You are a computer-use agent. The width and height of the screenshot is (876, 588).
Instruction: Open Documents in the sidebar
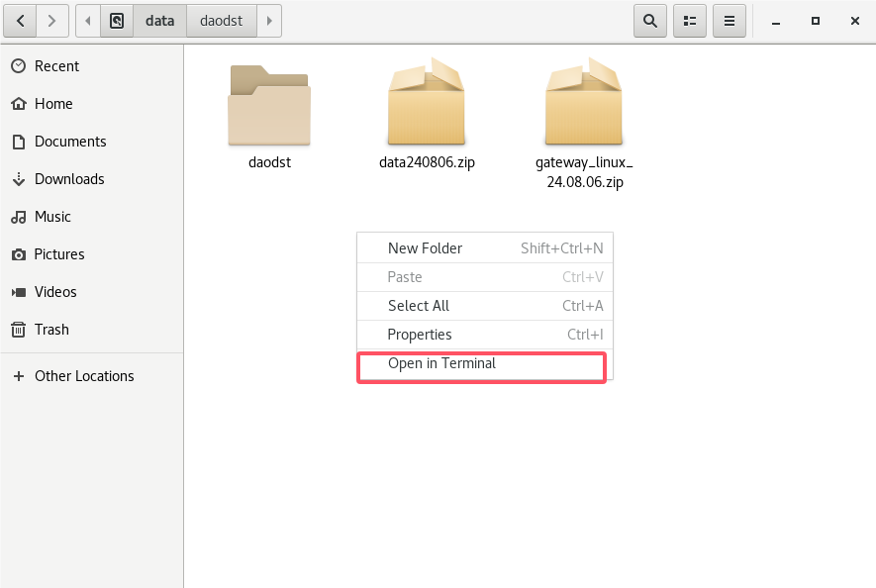[x=92, y=142]
